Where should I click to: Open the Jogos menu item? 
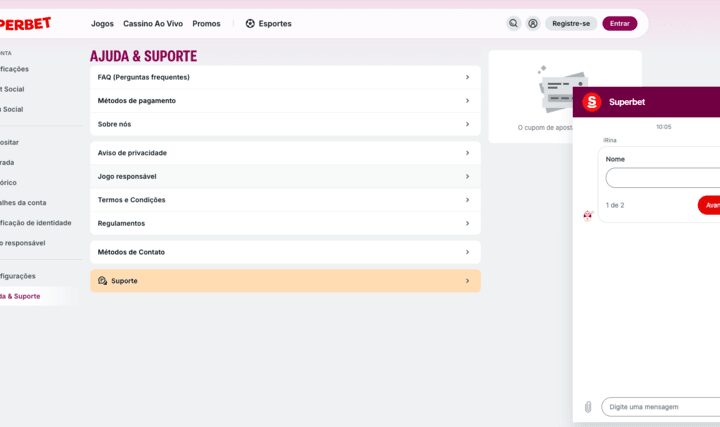(x=102, y=23)
